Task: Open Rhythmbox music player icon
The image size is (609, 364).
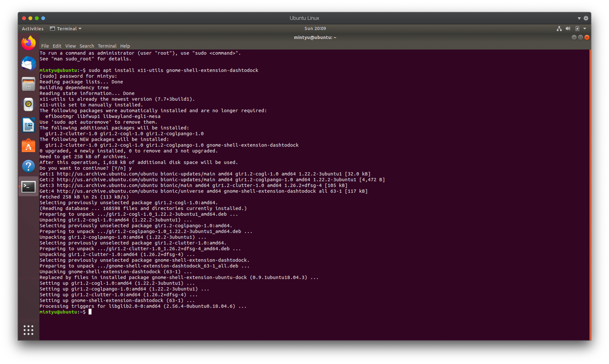Action: (x=28, y=104)
